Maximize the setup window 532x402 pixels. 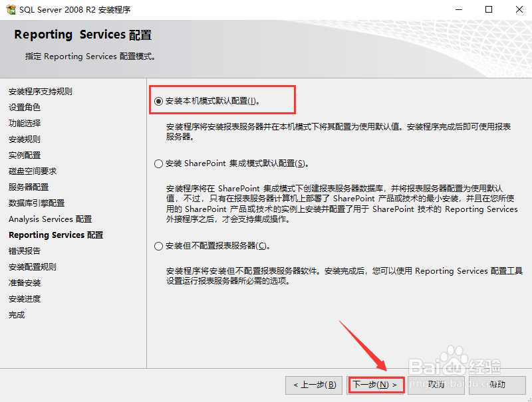point(489,9)
